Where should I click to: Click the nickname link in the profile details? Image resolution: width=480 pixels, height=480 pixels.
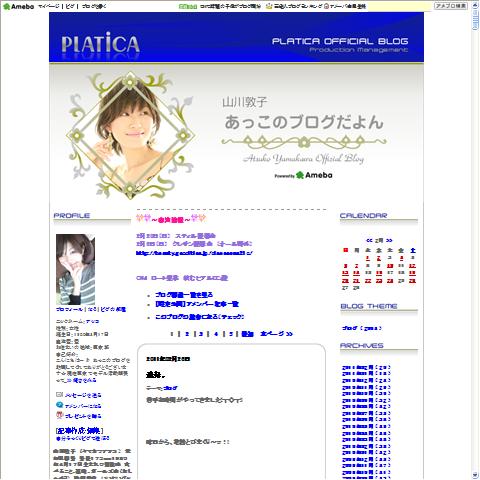(x=92, y=322)
